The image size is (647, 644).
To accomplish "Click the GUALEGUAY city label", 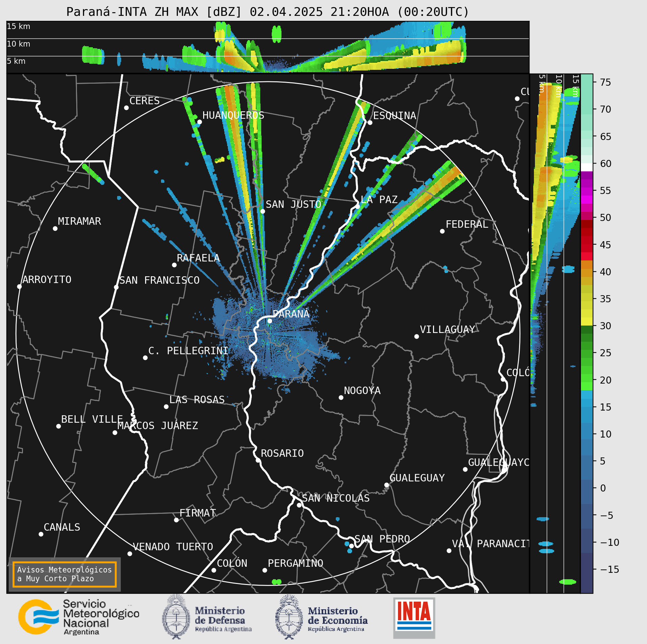I will point(417,478).
